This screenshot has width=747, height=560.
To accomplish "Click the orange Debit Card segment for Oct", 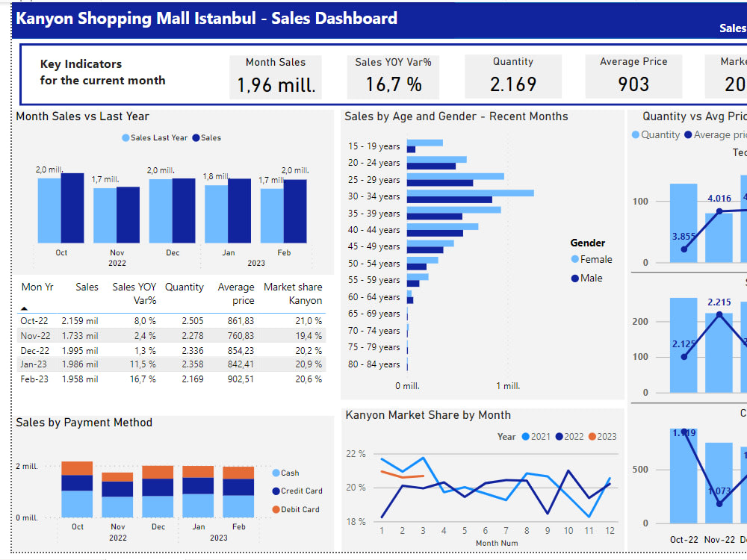I will pyautogui.click(x=77, y=468).
